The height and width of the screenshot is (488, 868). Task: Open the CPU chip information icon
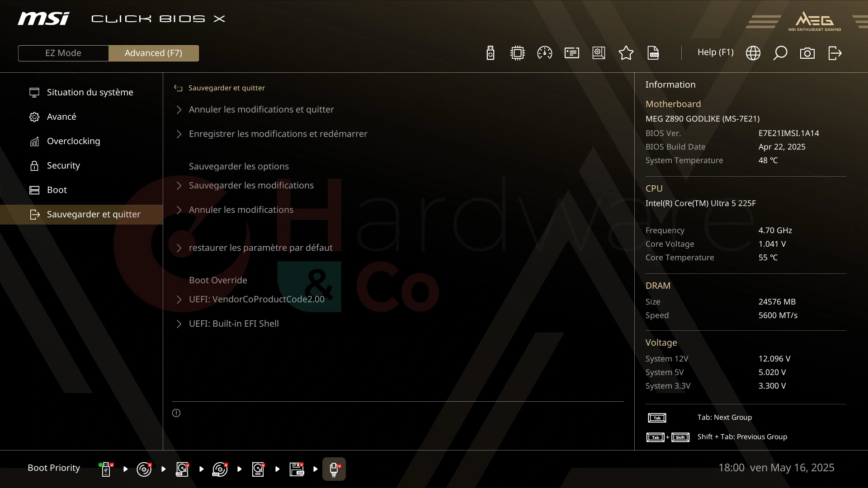518,53
